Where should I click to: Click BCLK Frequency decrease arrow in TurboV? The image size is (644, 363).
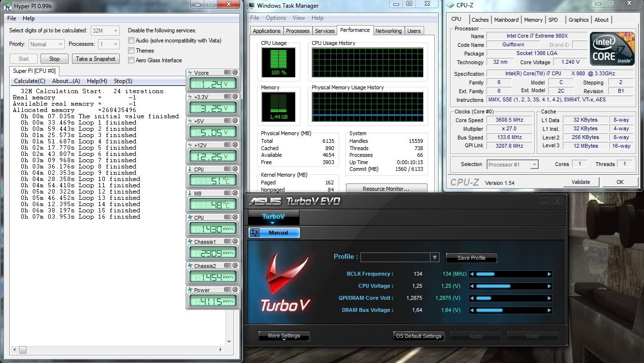click(472, 274)
